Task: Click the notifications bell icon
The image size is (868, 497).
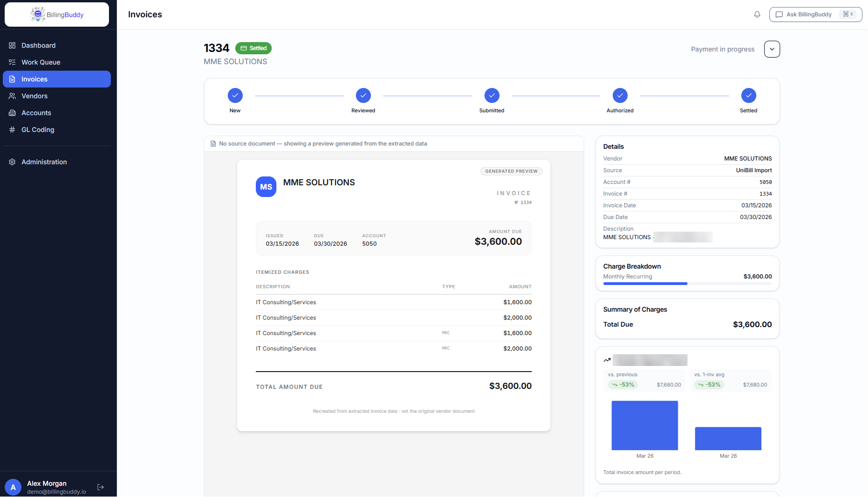Action: click(757, 15)
